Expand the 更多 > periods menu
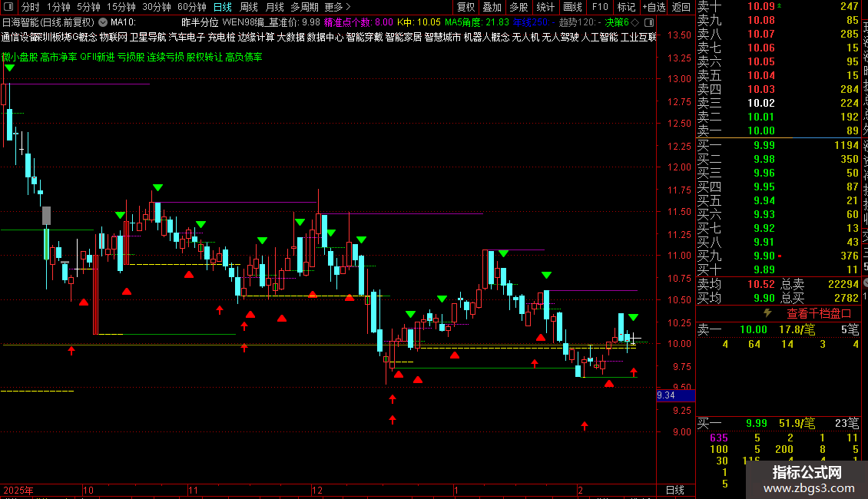The width and height of the screenshot is (868, 499). click(x=337, y=7)
